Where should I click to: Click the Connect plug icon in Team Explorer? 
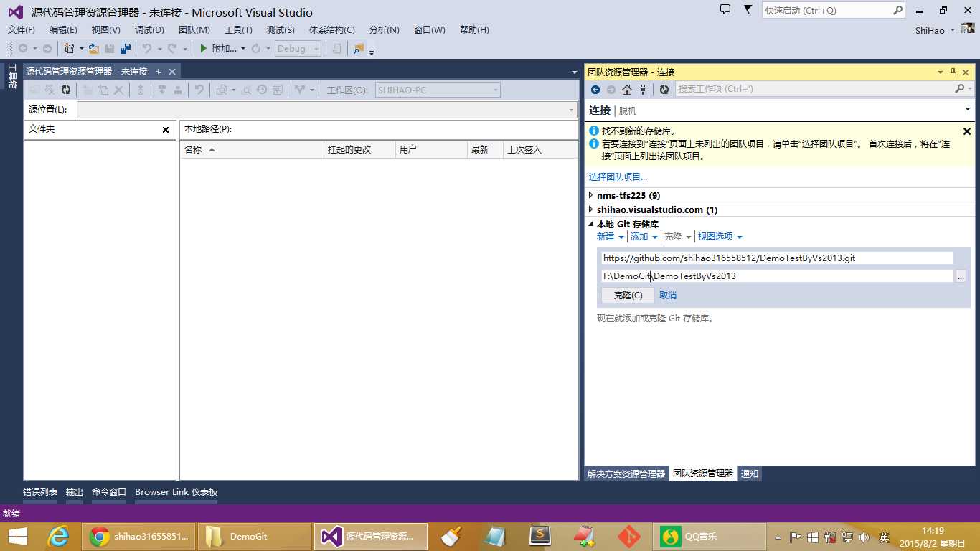coord(643,90)
